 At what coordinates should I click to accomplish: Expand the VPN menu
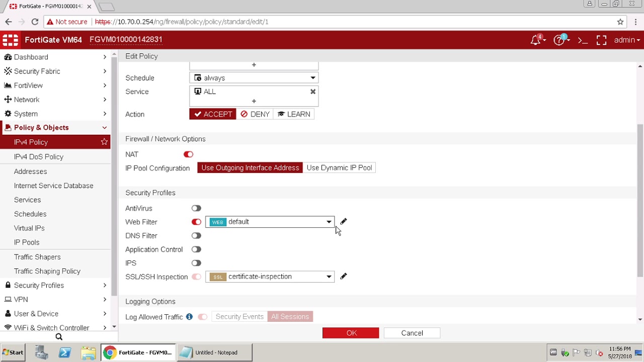pyautogui.click(x=55, y=299)
